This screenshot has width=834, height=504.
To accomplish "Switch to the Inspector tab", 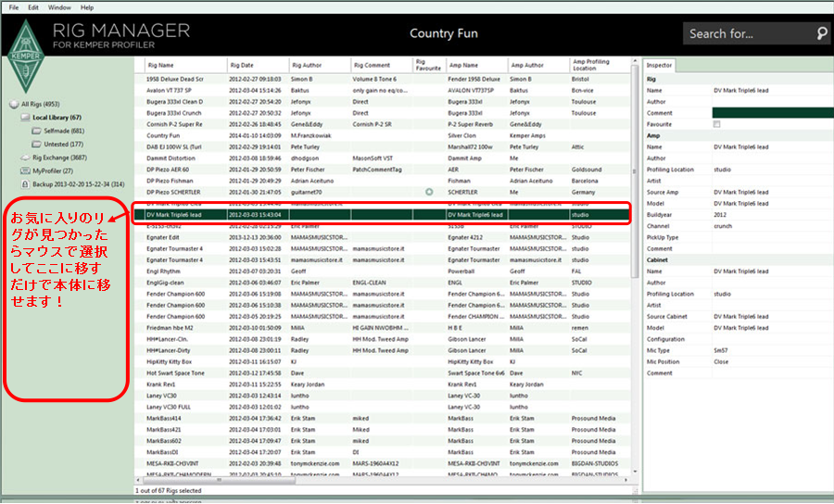I will pos(659,65).
